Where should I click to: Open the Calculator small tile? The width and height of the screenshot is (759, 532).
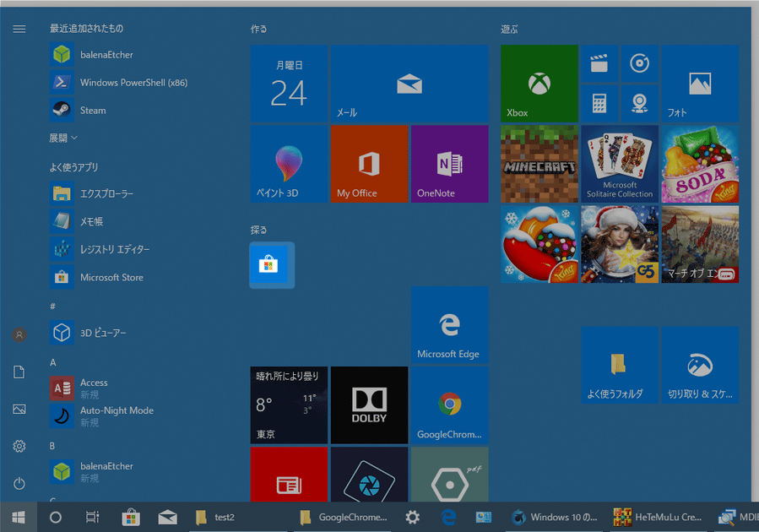[599, 104]
